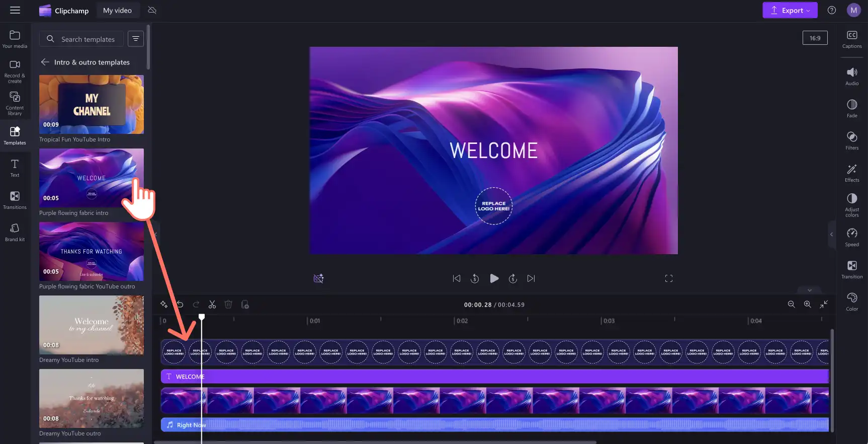Open Your media tab
The width and height of the screenshot is (868, 444).
15,39
